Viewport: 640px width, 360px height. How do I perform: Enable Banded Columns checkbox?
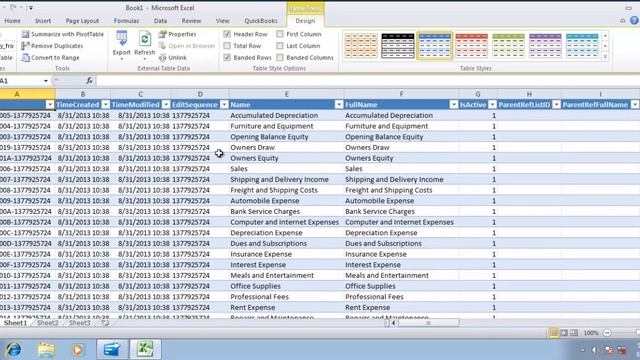280,58
